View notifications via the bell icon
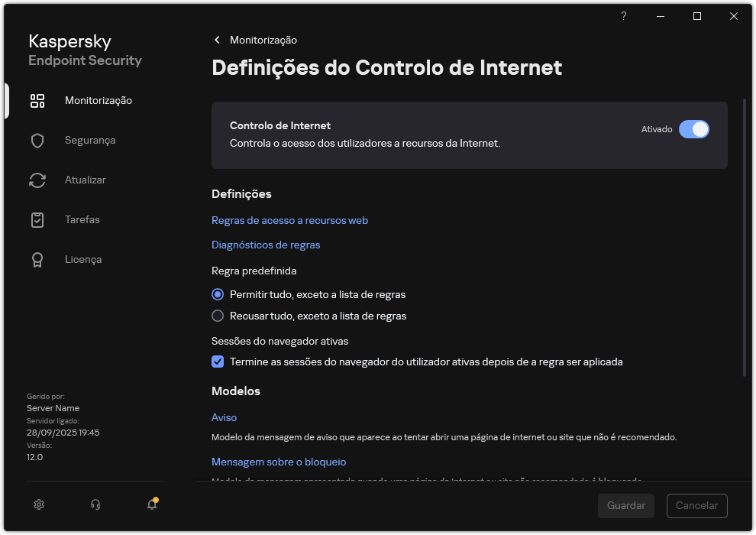The image size is (756, 535). 152,505
